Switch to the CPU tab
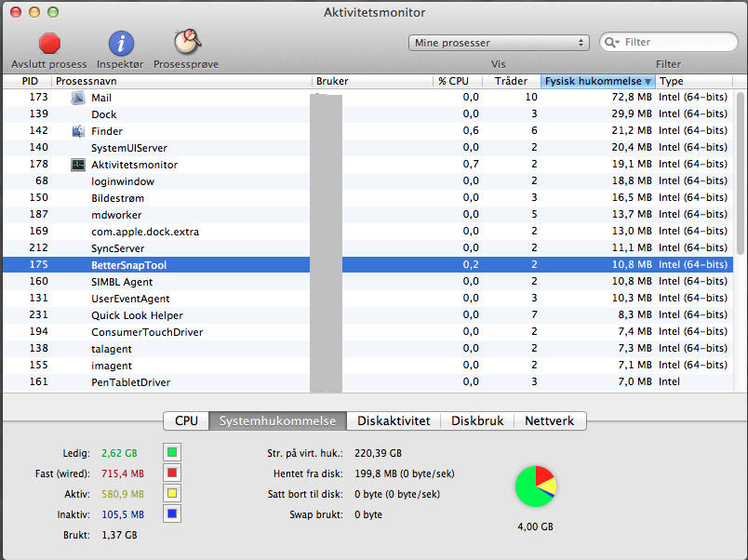 tap(186, 420)
